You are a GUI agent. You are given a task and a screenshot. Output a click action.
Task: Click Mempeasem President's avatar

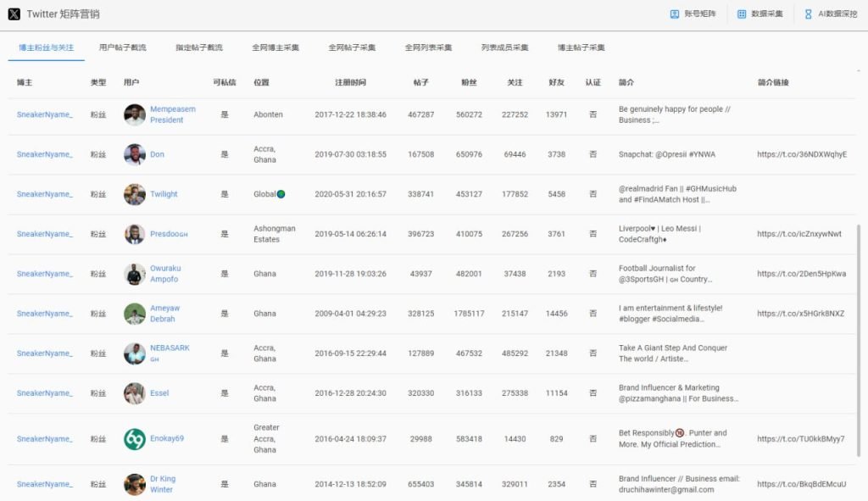click(x=134, y=114)
